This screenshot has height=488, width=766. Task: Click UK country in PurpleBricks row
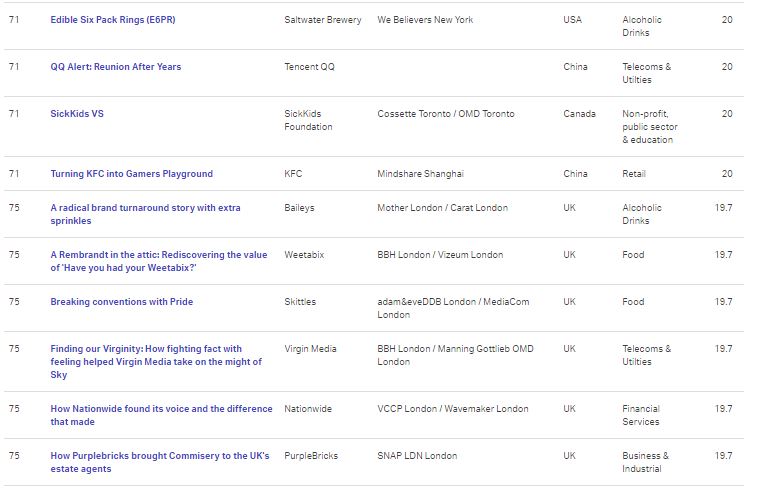570,455
